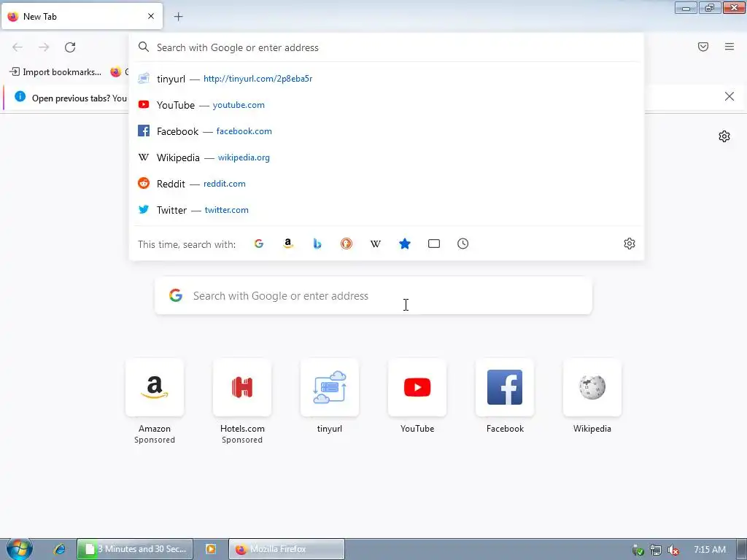
Task: Select Mozilla Firefox taskbar button
Action: (x=286, y=549)
